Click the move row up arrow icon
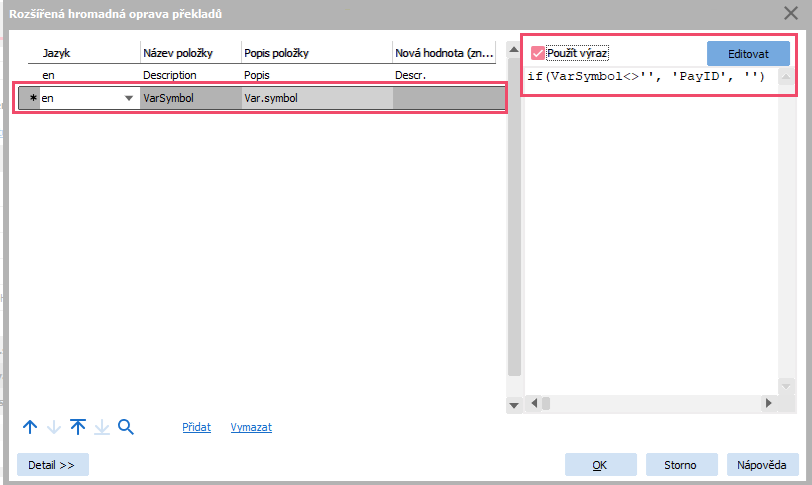 pos(30,427)
